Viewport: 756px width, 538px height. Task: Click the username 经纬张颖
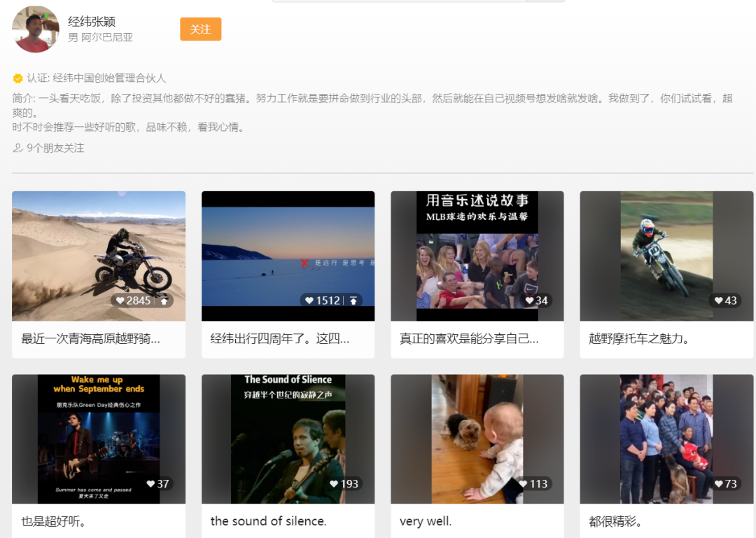point(92,21)
